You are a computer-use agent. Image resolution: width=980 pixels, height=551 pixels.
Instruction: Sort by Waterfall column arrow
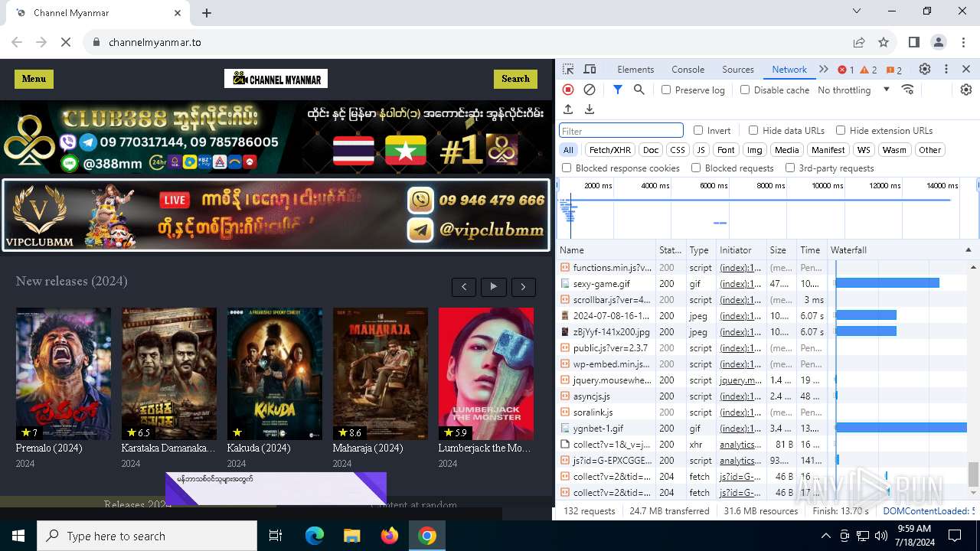coord(968,250)
